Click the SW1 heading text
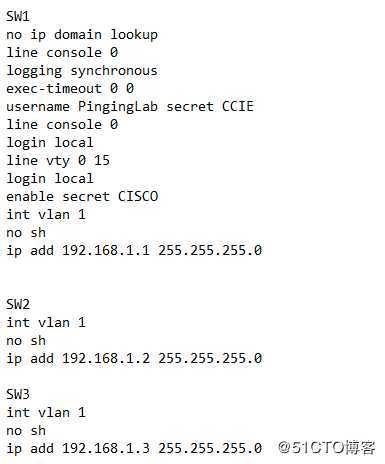 (18, 16)
